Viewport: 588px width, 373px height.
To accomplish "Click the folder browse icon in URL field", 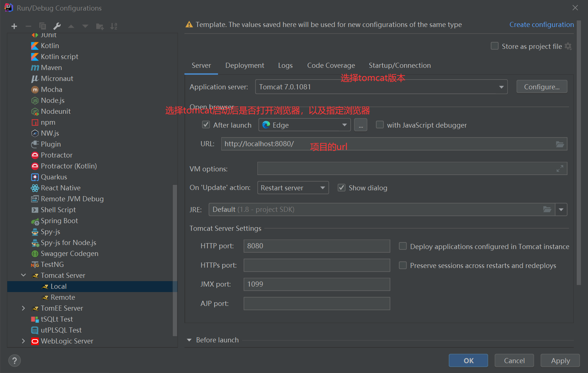I will 560,144.
